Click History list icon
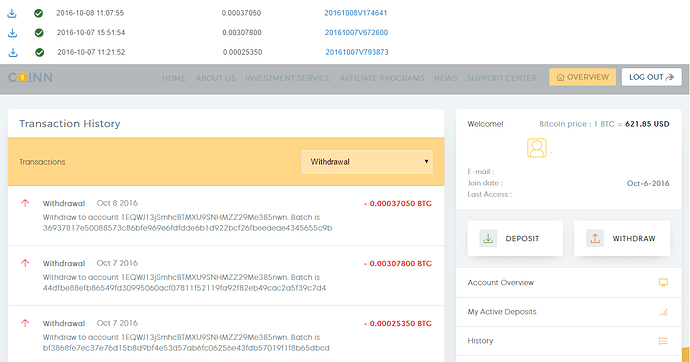690x362 pixels. (663, 341)
